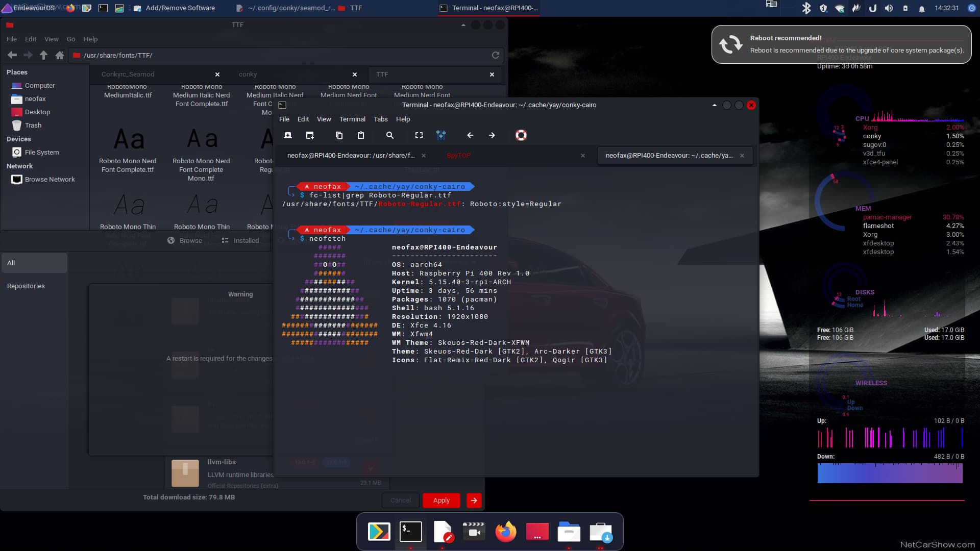
Task: Click the battery power tray icon
Action: click(x=905, y=8)
